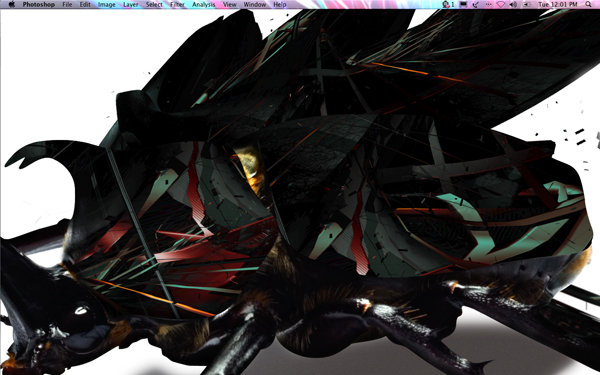The image size is (600, 375).
Task: Open the Help menu
Action: tap(280, 5)
